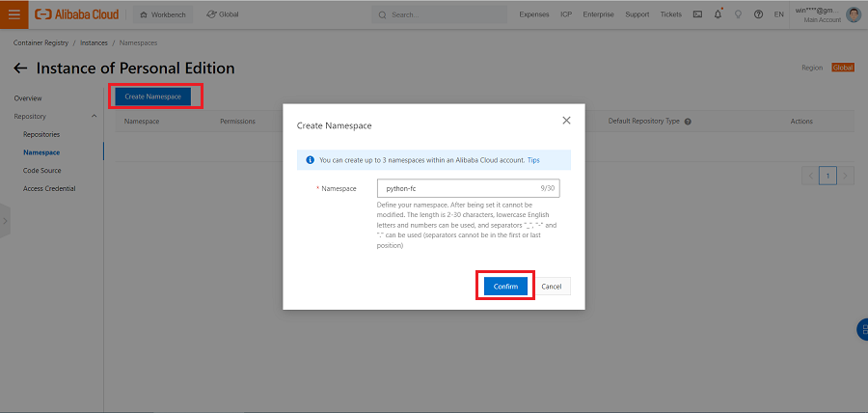Click the Permissions column header
Screen dimensions: 868x413
tap(237, 122)
